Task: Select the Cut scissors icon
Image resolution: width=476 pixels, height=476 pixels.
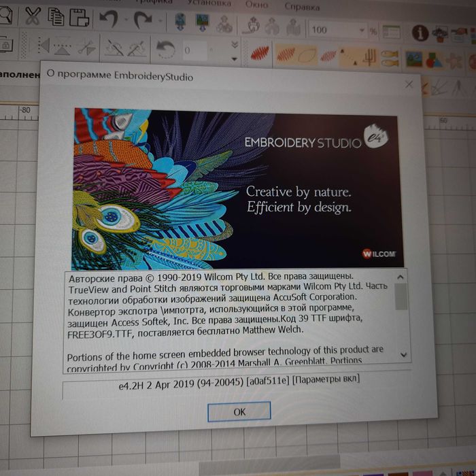Action: pyautogui.click(x=33, y=16)
